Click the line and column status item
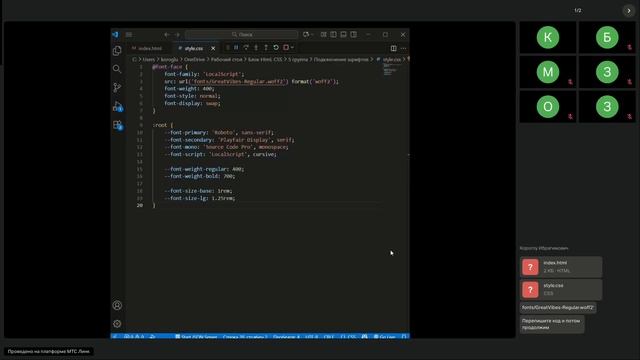 [x=245, y=337]
